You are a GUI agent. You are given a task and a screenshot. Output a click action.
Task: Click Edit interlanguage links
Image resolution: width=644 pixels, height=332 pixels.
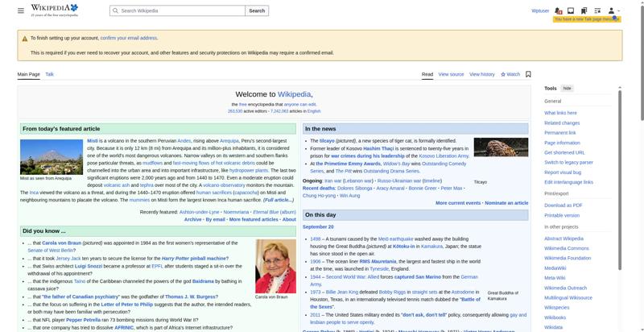(568, 182)
